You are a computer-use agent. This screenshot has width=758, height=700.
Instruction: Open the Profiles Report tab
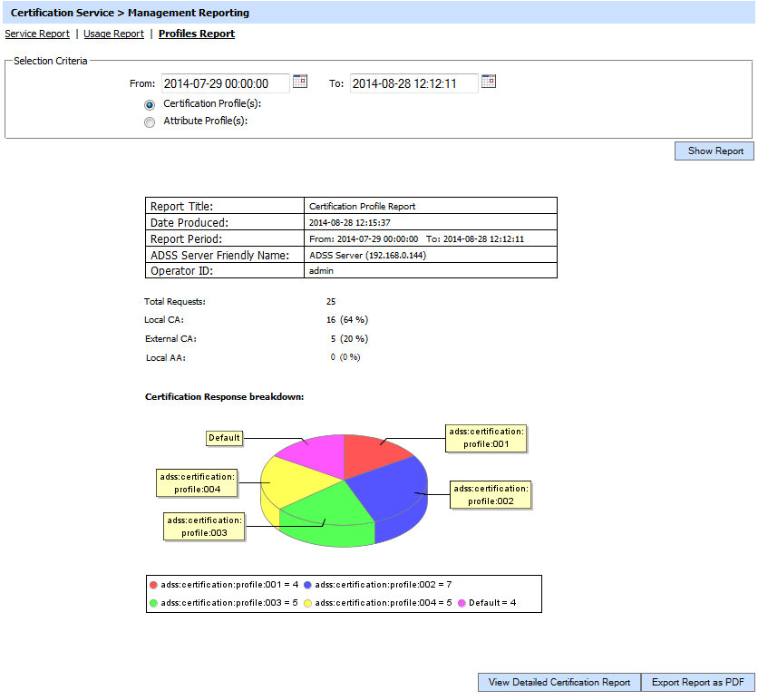click(x=197, y=34)
